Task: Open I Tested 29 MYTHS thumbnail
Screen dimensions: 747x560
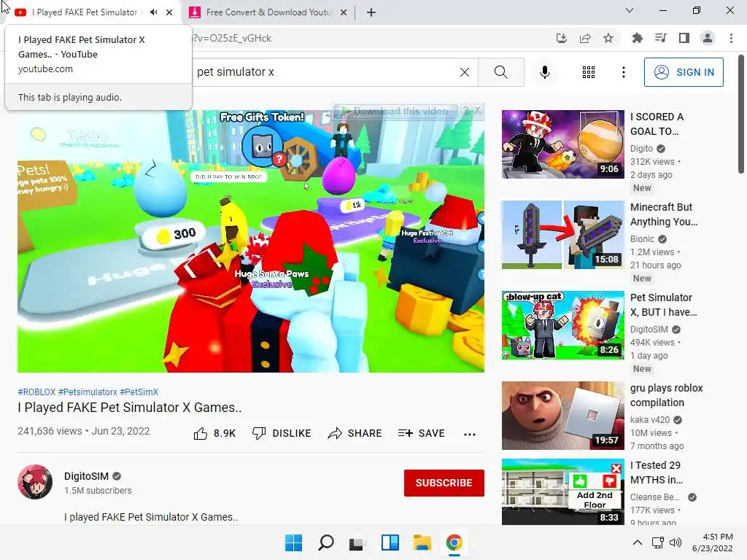Action: (562, 492)
